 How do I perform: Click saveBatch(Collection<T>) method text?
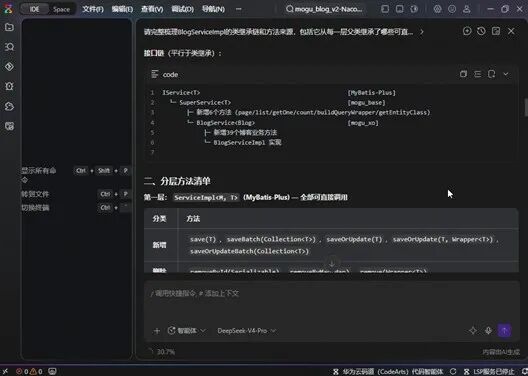271,239
